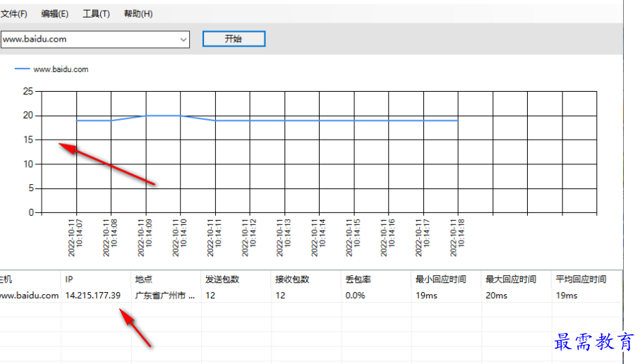Click the 开始 button
This screenshot has width=640, height=364.
pos(234,39)
